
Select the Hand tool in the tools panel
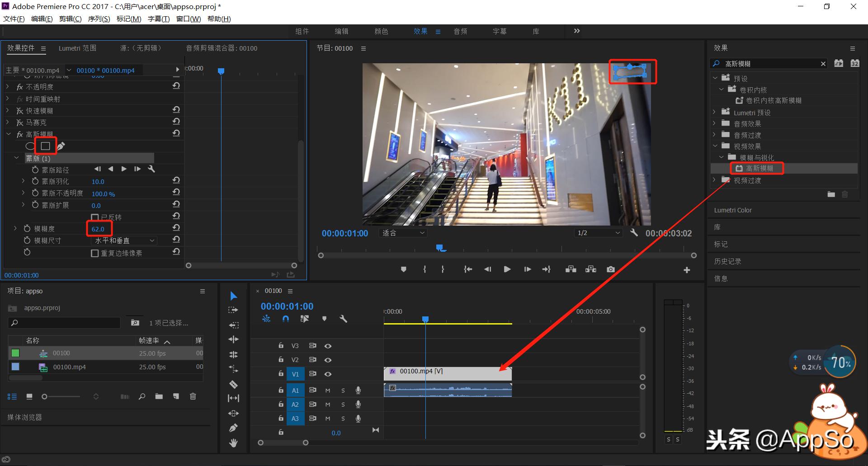[x=233, y=443]
